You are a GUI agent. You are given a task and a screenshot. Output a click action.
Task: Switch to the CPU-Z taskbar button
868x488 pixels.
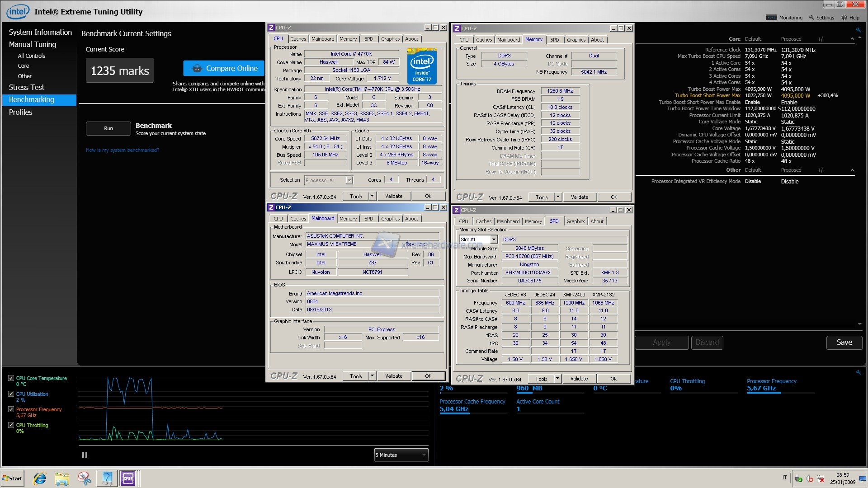[128, 479]
